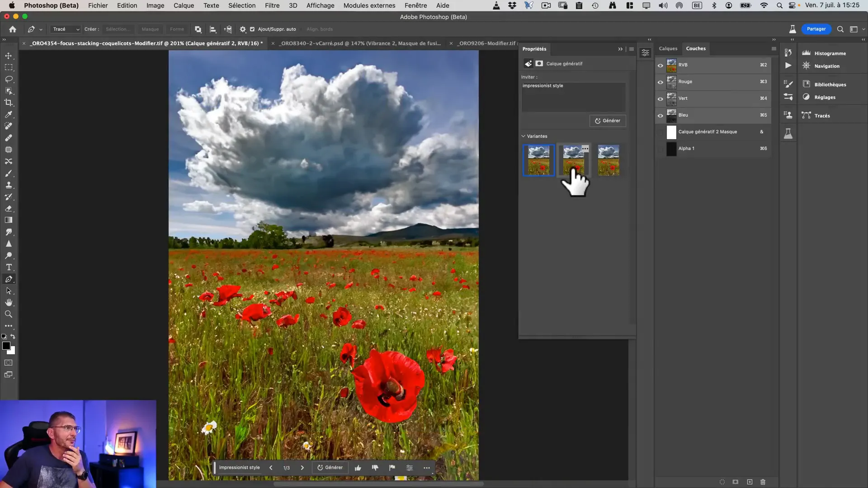Load channel as selection icon

[x=722, y=482]
